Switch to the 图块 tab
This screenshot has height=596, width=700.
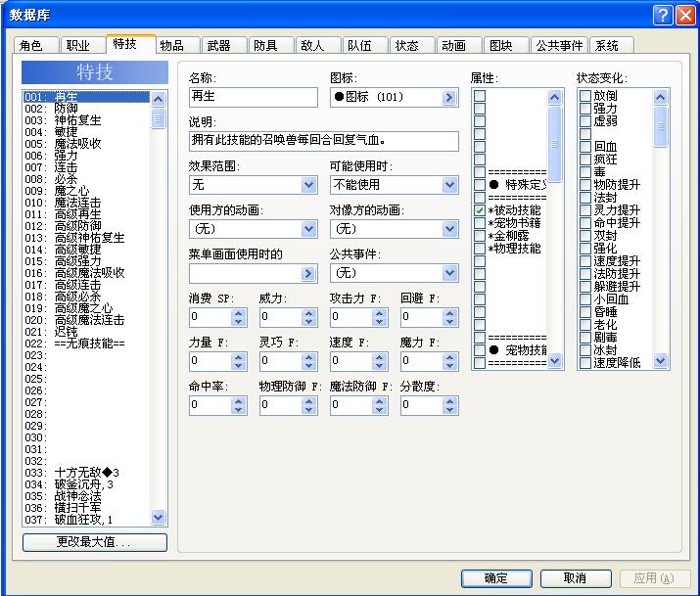tap(506, 45)
